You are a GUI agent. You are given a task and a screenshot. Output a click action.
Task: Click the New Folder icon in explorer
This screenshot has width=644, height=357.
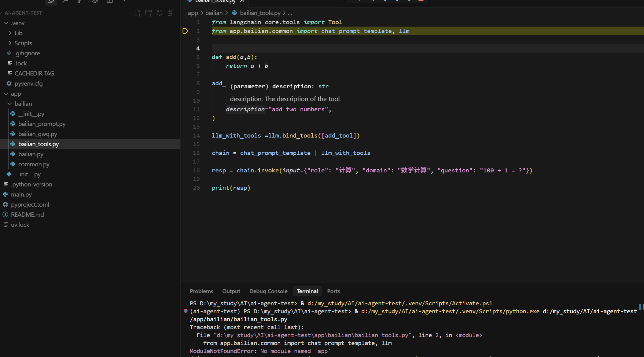149,13
